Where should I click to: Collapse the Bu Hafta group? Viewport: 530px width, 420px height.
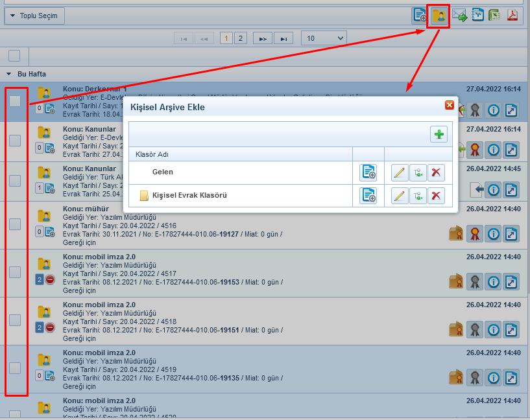pos(9,74)
